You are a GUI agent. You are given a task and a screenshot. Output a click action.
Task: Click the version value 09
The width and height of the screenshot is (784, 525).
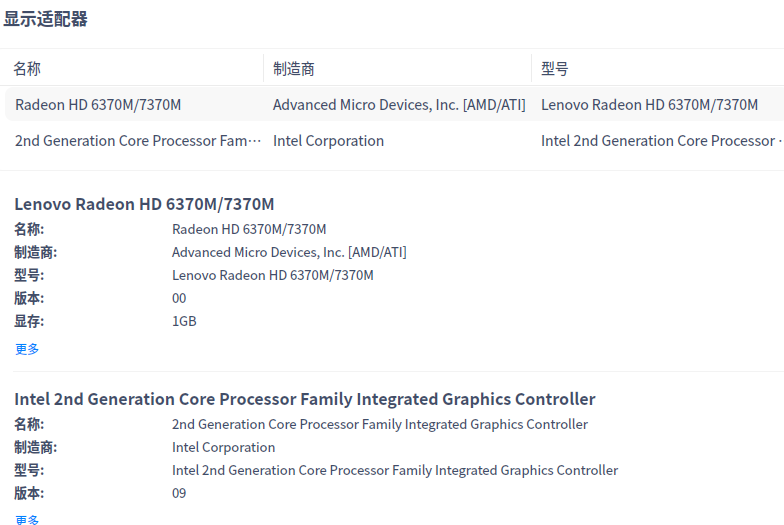click(179, 493)
